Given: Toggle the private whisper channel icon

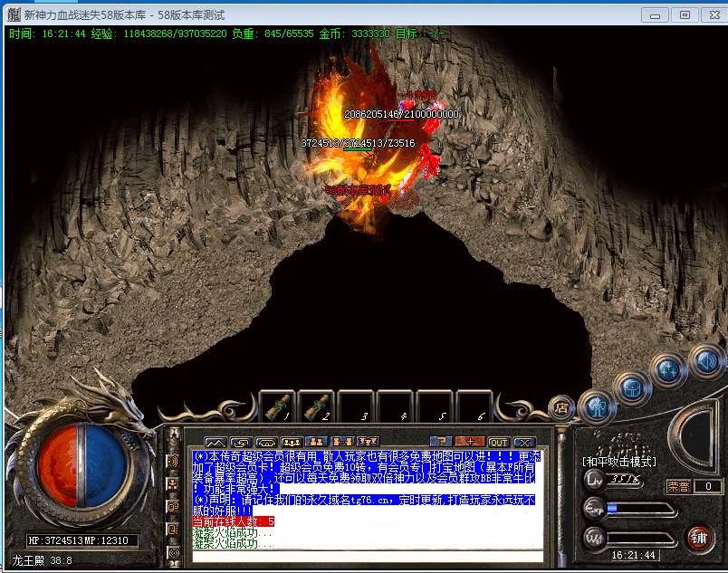Looking at the screenshot, I should pos(173,530).
